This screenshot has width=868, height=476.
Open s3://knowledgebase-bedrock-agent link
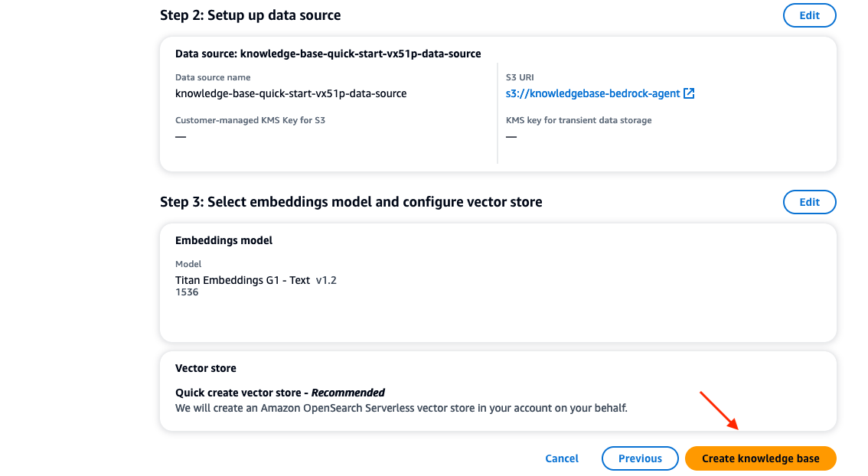click(x=592, y=93)
